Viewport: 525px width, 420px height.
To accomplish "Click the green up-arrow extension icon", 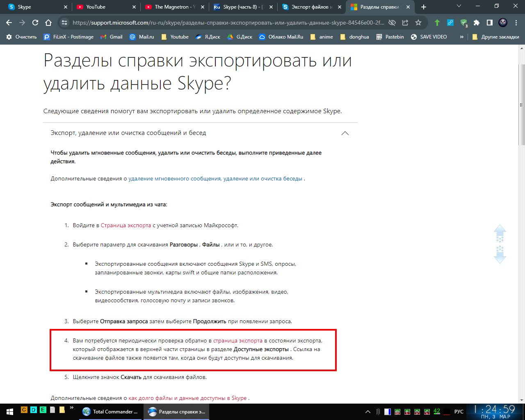I will click(x=437, y=23).
